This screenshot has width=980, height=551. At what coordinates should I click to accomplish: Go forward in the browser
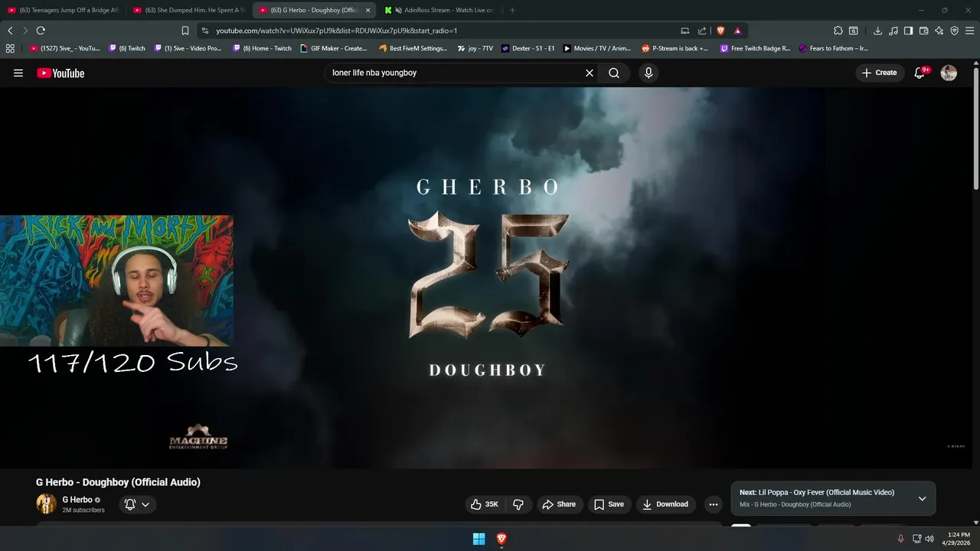pos(25,31)
